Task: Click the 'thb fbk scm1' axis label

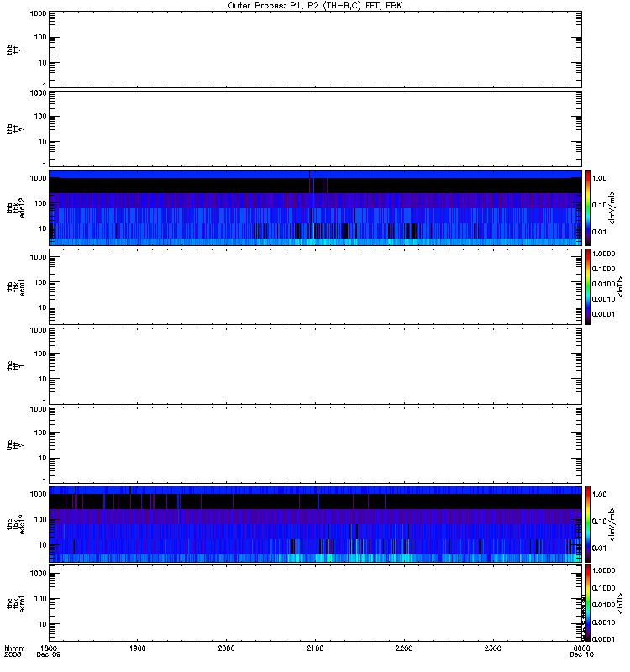Action: [x=16, y=286]
